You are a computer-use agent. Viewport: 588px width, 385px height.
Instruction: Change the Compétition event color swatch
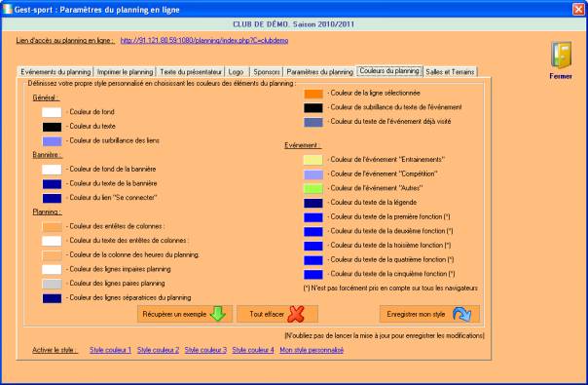tap(313, 174)
